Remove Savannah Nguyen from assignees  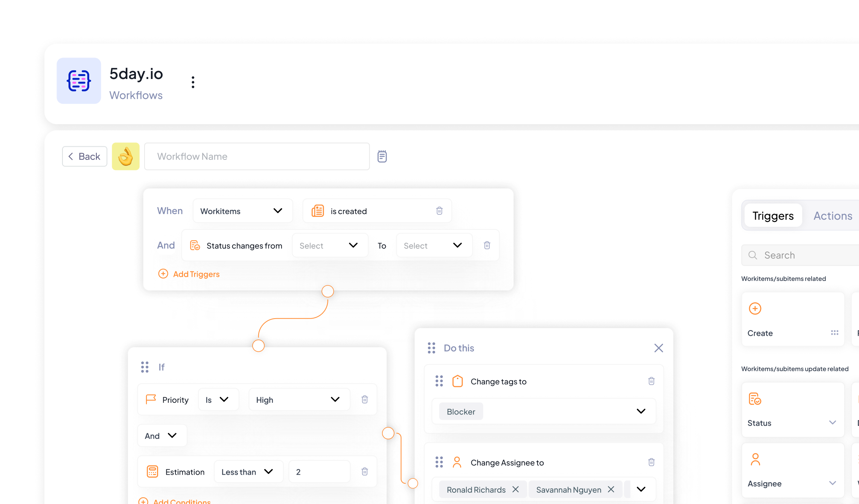[611, 489]
